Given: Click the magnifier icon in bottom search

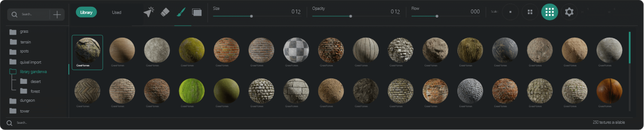Looking at the screenshot, I should click(10, 123).
